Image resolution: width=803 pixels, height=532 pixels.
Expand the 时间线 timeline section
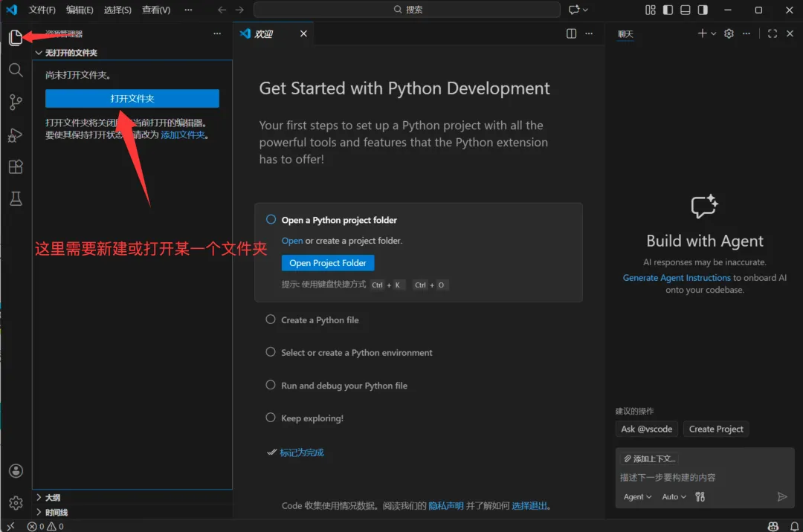(x=132, y=512)
